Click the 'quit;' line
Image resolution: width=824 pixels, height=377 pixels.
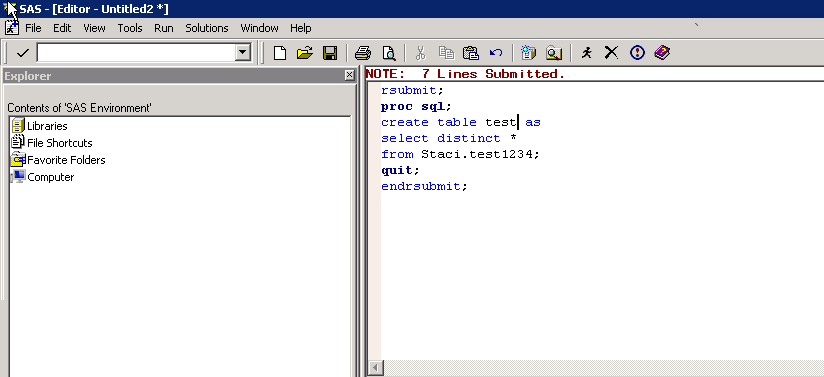point(400,170)
